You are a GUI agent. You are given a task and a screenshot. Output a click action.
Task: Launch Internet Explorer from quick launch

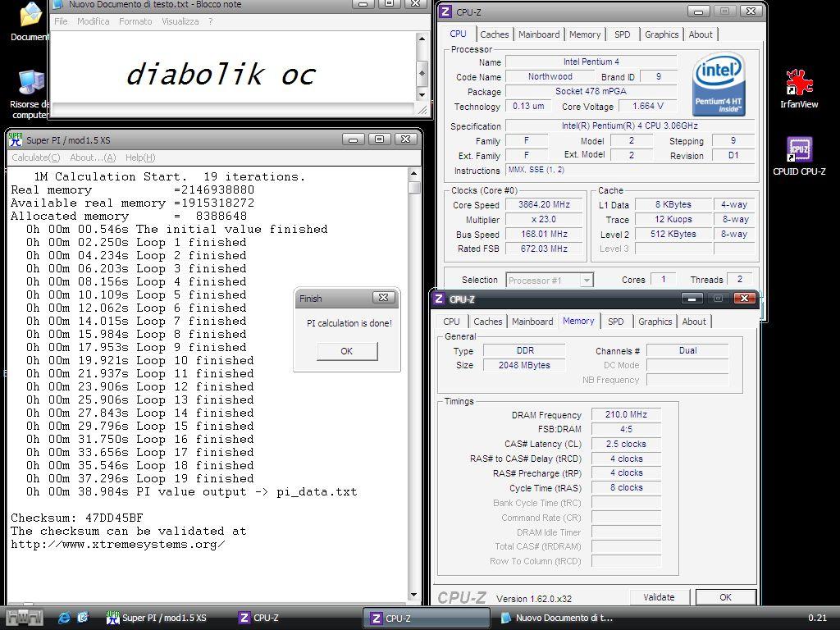click(64, 618)
